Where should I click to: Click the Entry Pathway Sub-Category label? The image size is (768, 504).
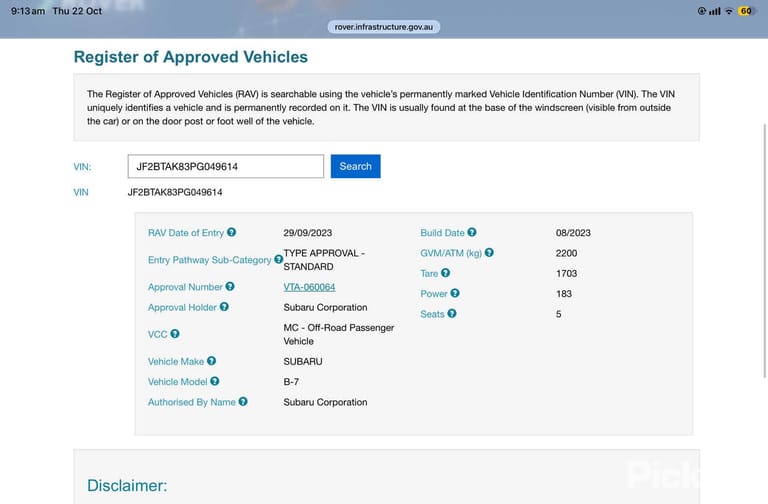210,260
